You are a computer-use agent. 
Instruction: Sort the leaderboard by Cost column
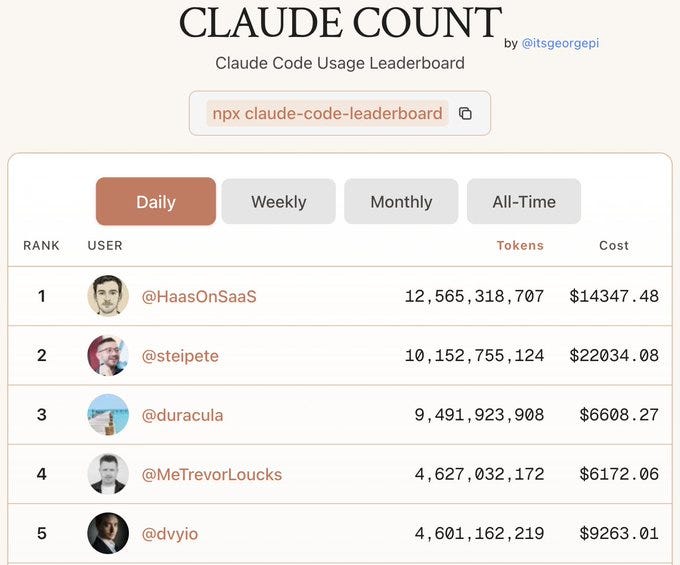tap(614, 245)
